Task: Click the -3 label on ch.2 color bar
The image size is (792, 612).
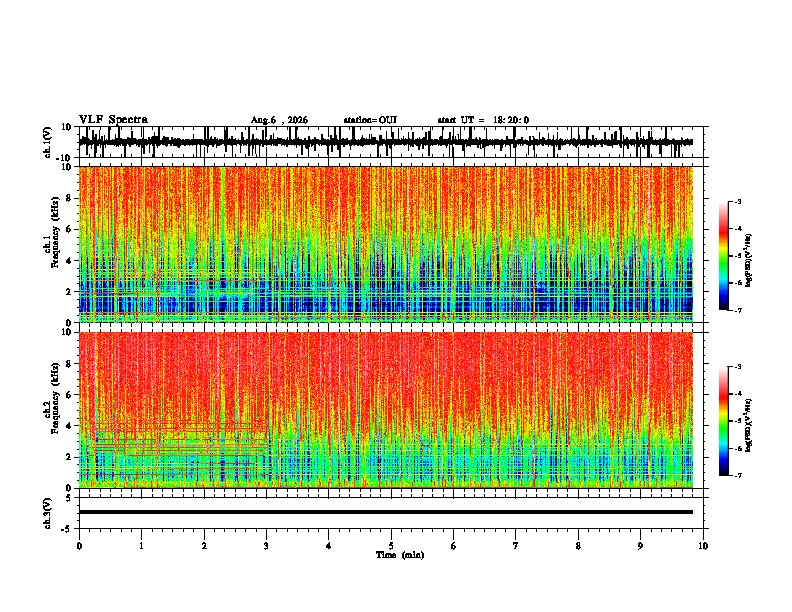Action: (x=737, y=367)
